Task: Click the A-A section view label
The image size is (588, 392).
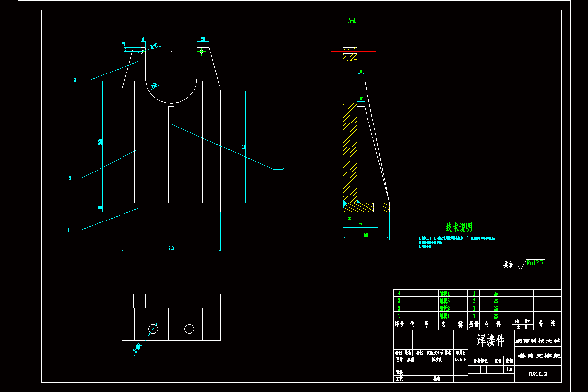Action: (352, 21)
